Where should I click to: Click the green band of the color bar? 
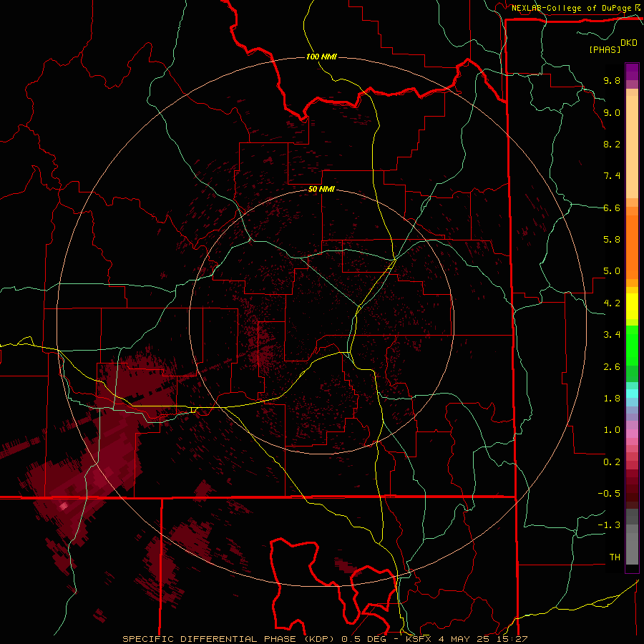632,353
